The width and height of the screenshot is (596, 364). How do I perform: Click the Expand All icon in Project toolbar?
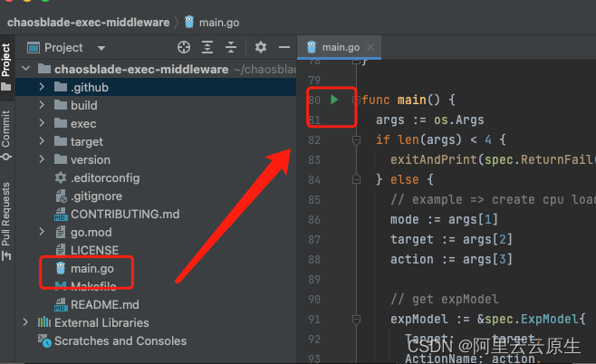click(207, 47)
